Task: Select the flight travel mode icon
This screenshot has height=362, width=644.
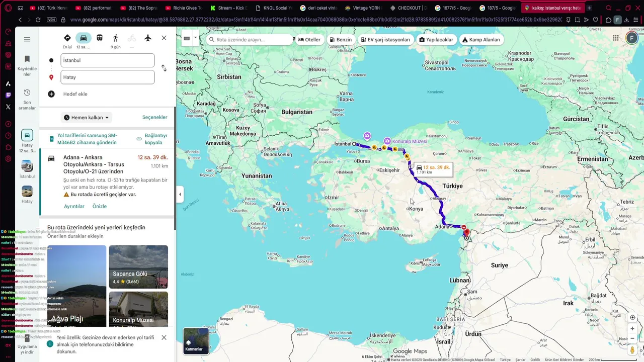Action: point(148,38)
